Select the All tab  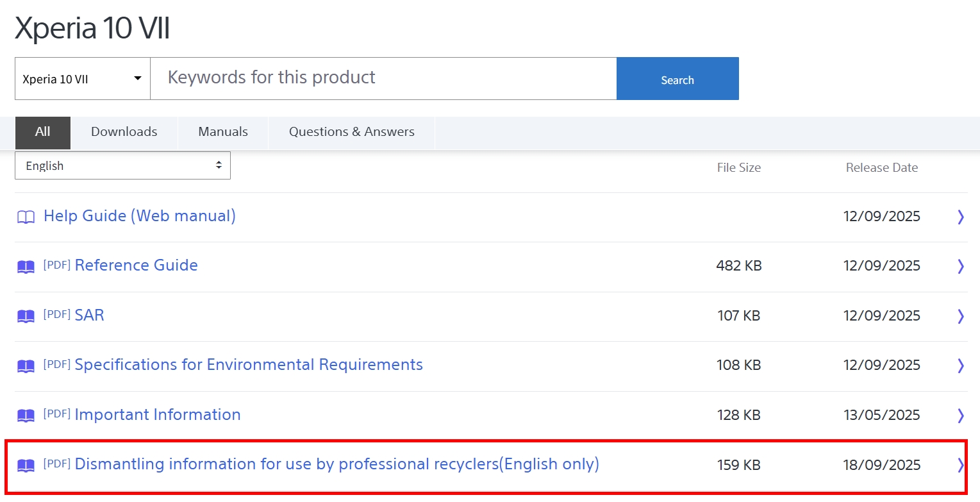tap(43, 132)
